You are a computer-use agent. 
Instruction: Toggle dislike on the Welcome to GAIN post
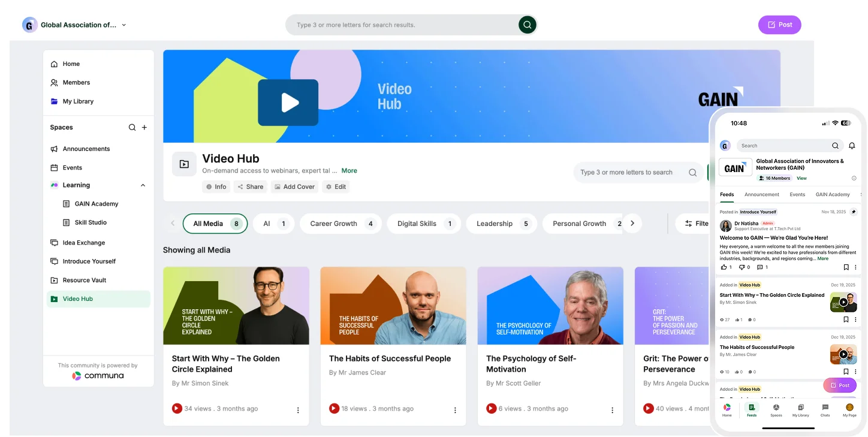tap(742, 267)
